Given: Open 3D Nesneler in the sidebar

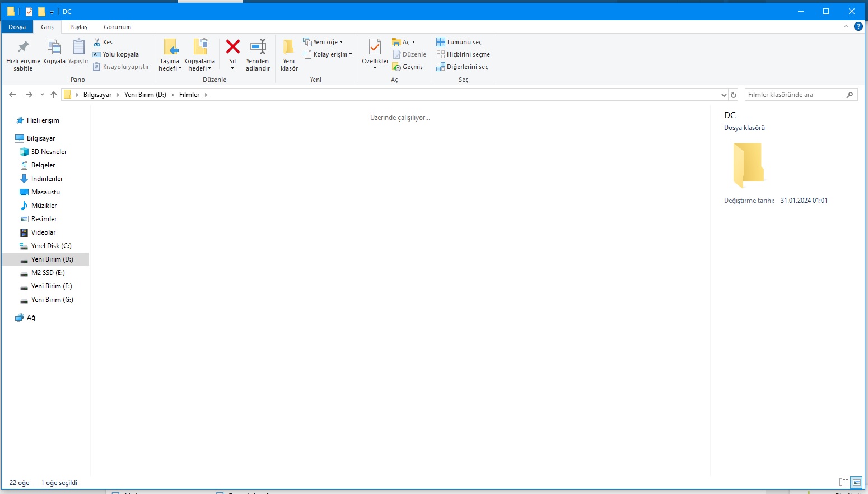Looking at the screenshot, I should tap(49, 152).
